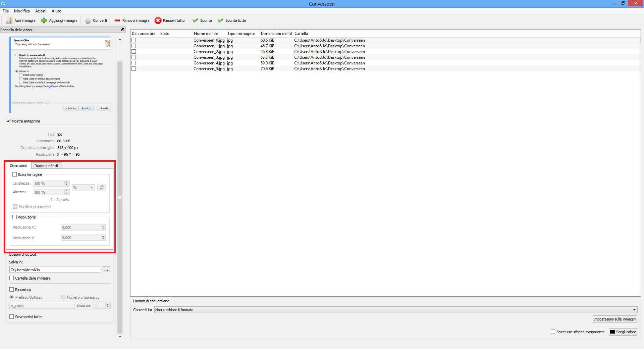Sort by the Dimensioni del file column header
Screen dimensions: 644x349
(277, 34)
